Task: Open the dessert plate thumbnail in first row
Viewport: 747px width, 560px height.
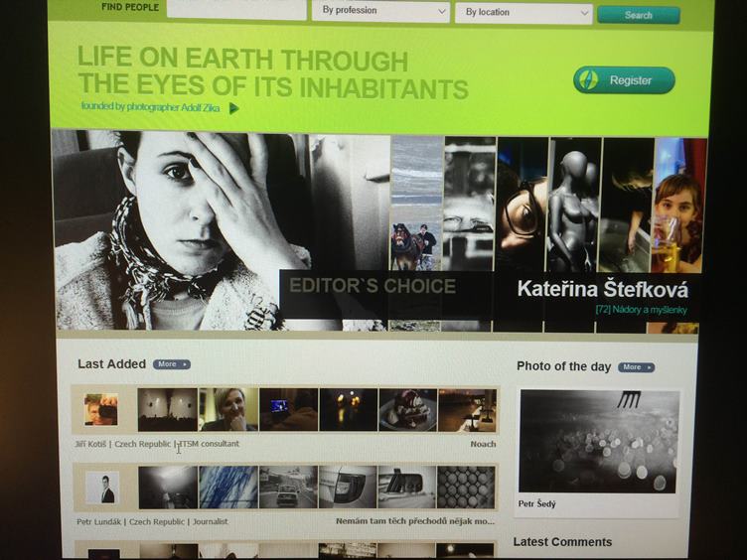Action: point(407,409)
